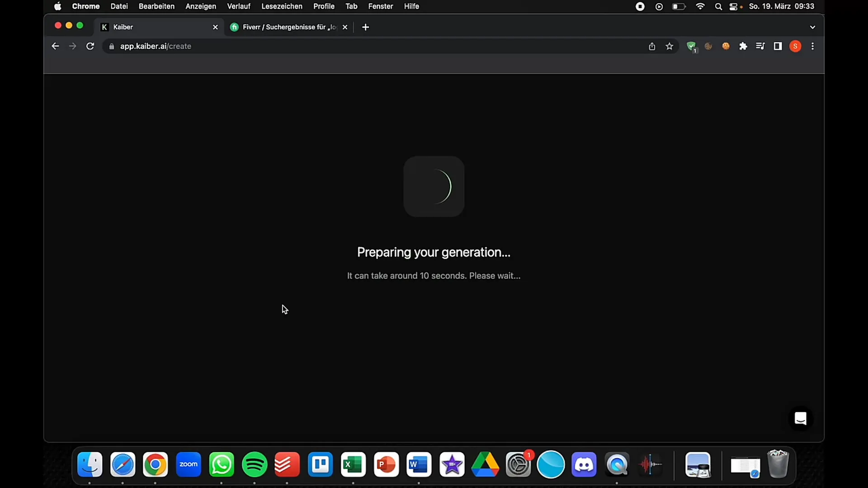
Task: Open the Extensions puzzle menu
Action: [x=743, y=46]
